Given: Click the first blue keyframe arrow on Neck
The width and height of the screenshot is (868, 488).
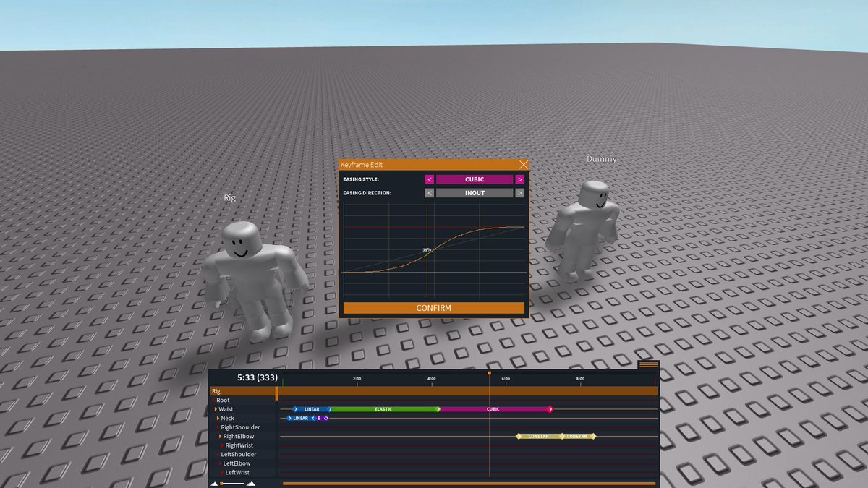Looking at the screenshot, I should click(x=289, y=418).
